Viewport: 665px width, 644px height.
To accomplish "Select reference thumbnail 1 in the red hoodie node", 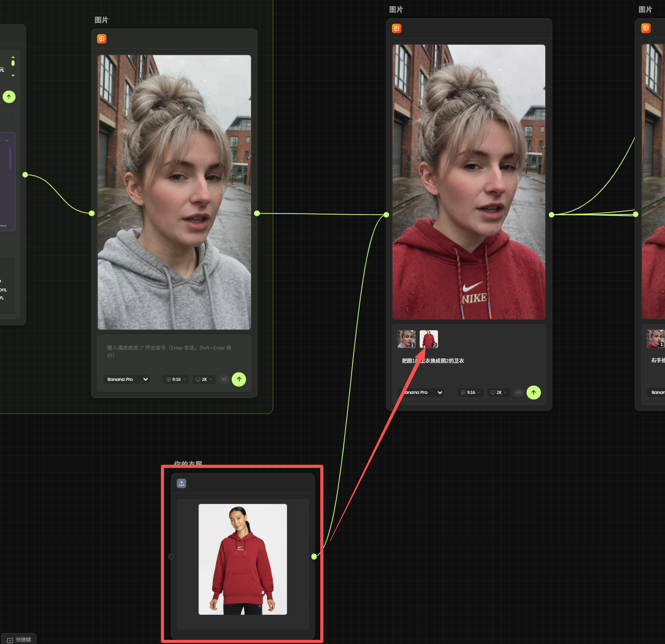I will pyautogui.click(x=406, y=339).
